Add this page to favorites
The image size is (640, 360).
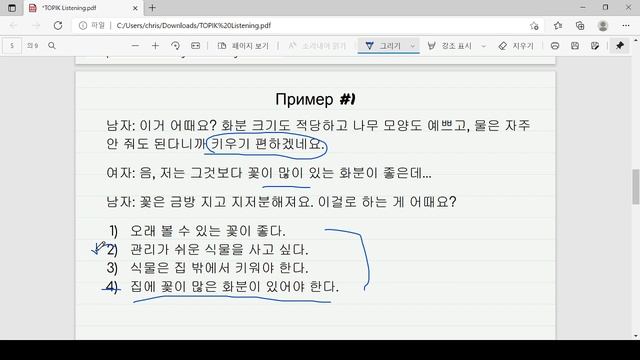pyautogui.click(x=534, y=26)
